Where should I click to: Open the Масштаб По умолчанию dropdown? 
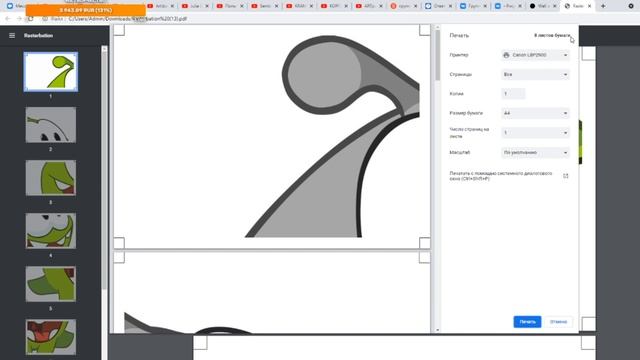pyautogui.click(x=535, y=152)
